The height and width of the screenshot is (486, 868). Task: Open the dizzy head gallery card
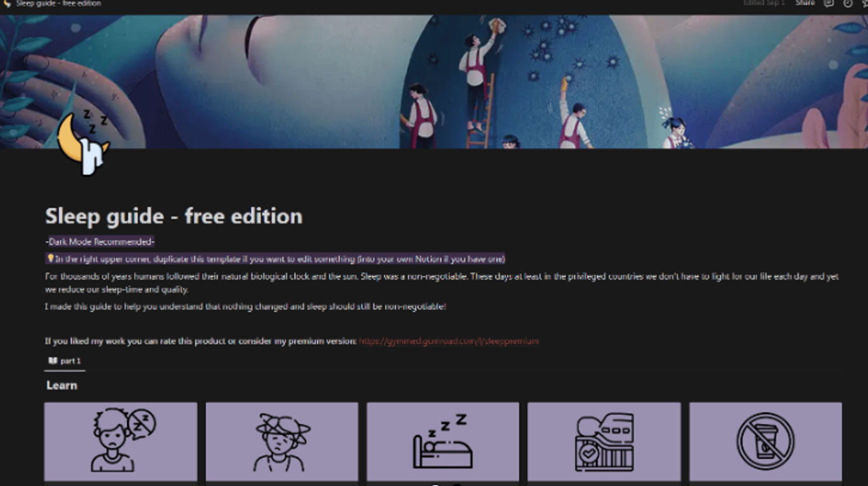tap(281, 442)
